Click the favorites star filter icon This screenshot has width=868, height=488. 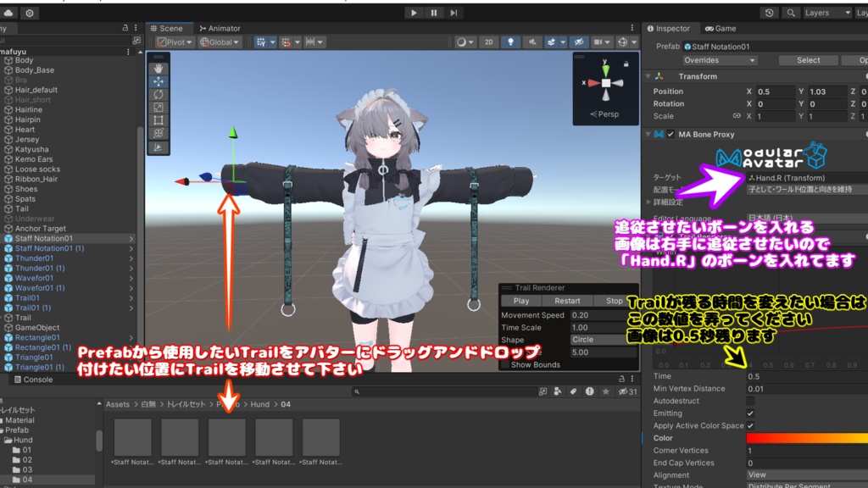click(x=606, y=391)
